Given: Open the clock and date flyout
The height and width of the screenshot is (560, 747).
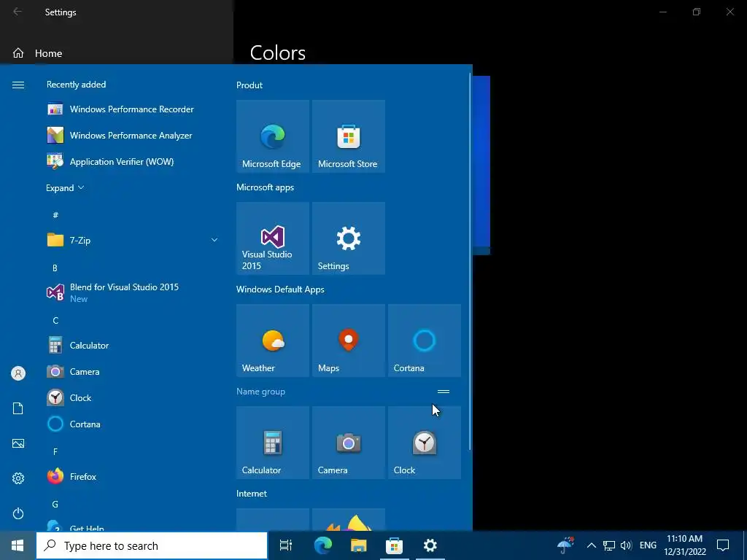Looking at the screenshot, I should click(x=684, y=545).
